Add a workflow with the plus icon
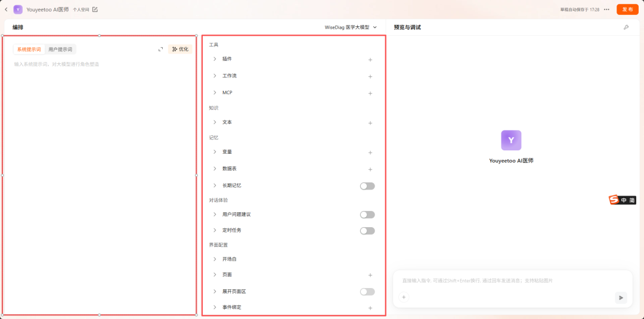The width and height of the screenshot is (644, 319). coord(370,76)
